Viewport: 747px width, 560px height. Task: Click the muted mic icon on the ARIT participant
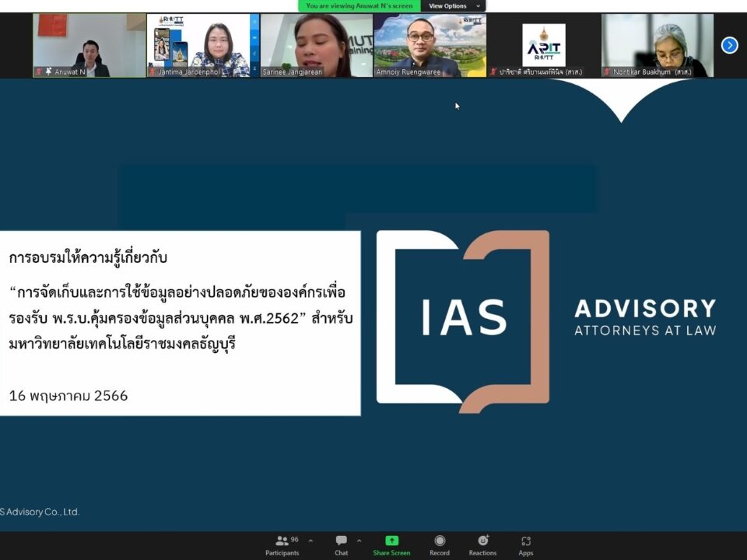(x=493, y=72)
